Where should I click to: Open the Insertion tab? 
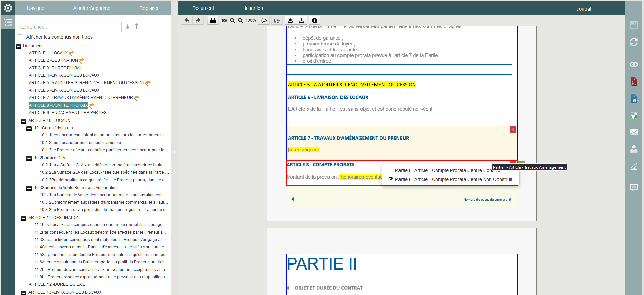click(254, 8)
